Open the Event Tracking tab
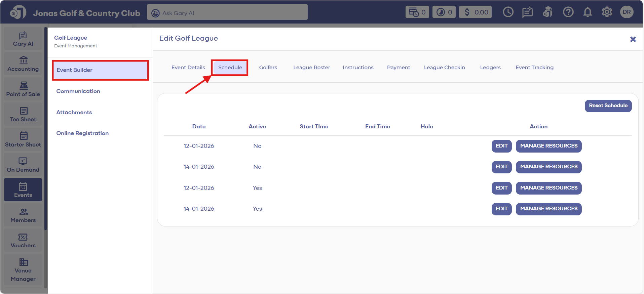644x294 pixels. point(534,68)
